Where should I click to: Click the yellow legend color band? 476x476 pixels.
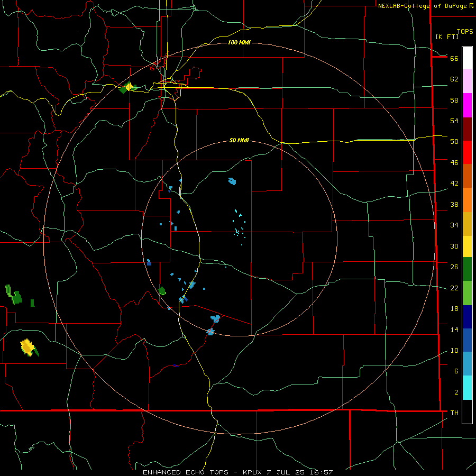click(467, 246)
